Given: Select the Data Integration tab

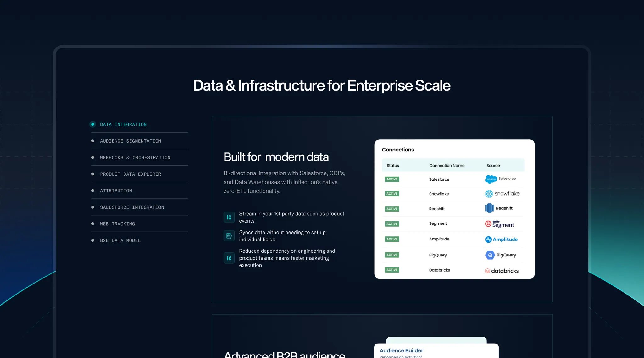Looking at the screenshot, I should pos(123,124).
